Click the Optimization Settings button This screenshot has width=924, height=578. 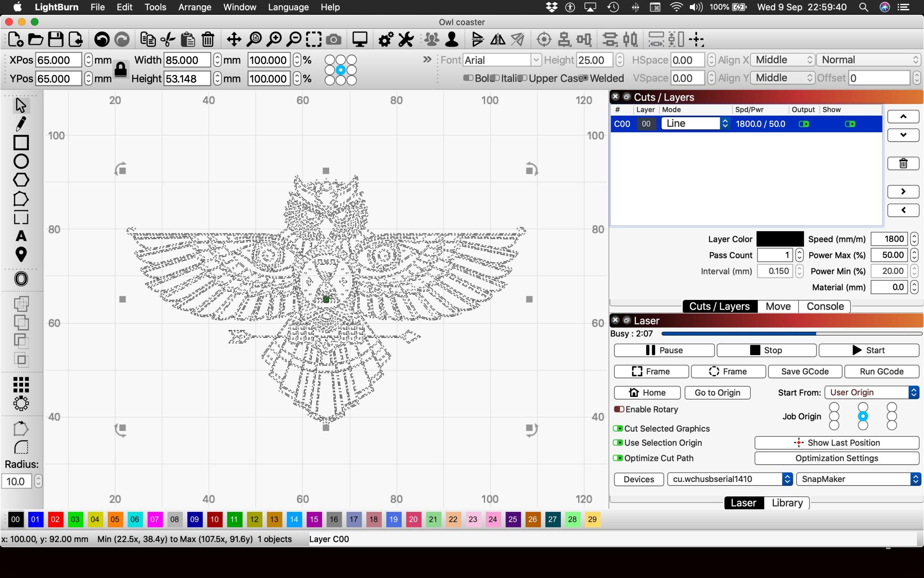[x=837, y=458]
